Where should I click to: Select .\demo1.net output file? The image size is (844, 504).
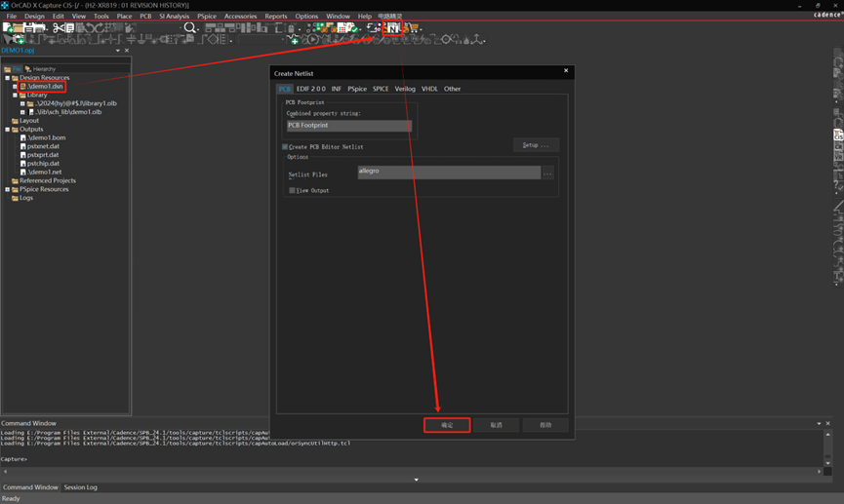click(44, 173)
